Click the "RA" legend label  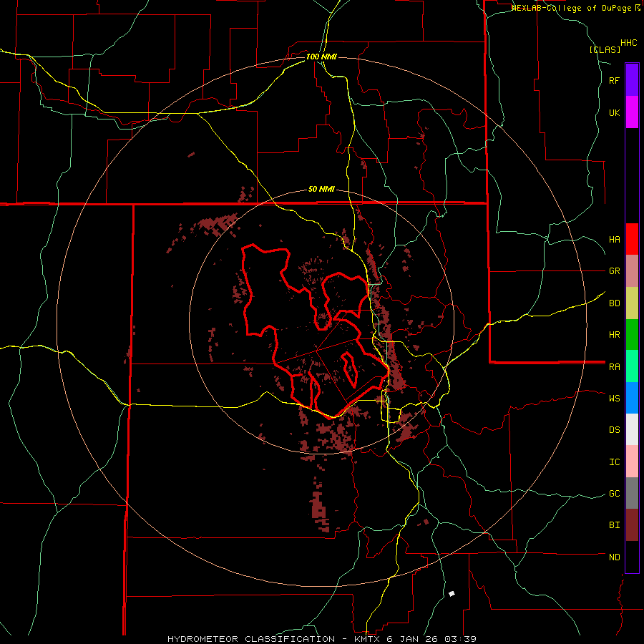pos(614,367)
